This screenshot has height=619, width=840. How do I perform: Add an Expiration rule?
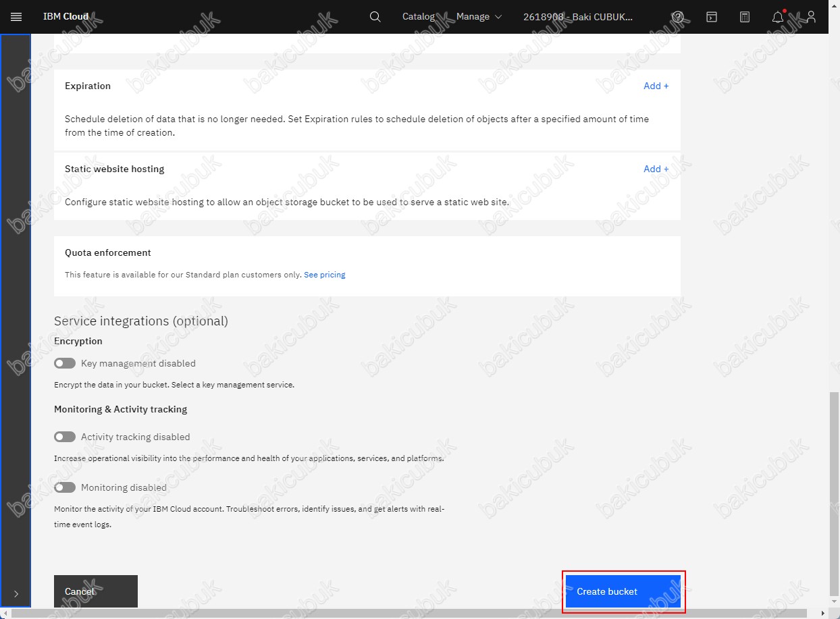click(656, 86)
